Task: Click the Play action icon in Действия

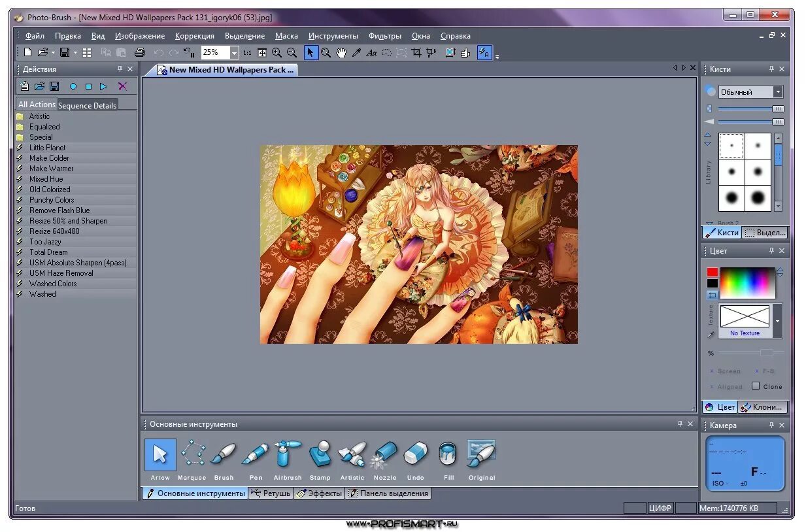Action: coord(103,86)
